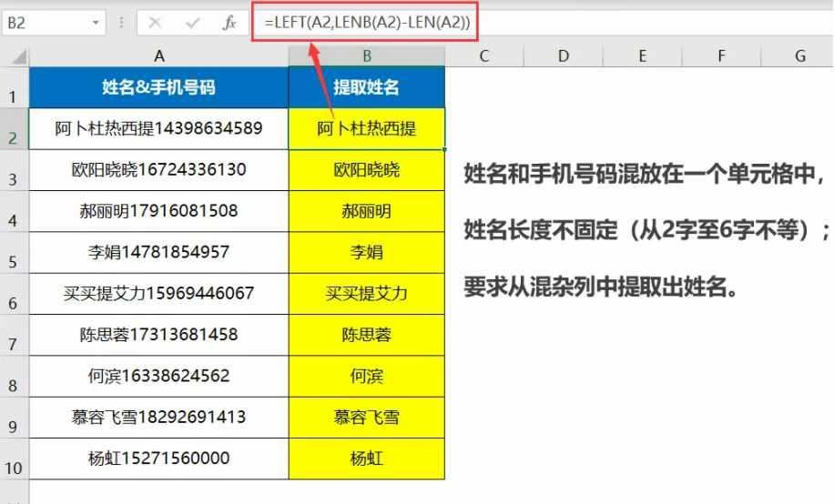Click the Enter checkmark formula bar icon
Screen dimensions: 834x504
pos(192,23)
